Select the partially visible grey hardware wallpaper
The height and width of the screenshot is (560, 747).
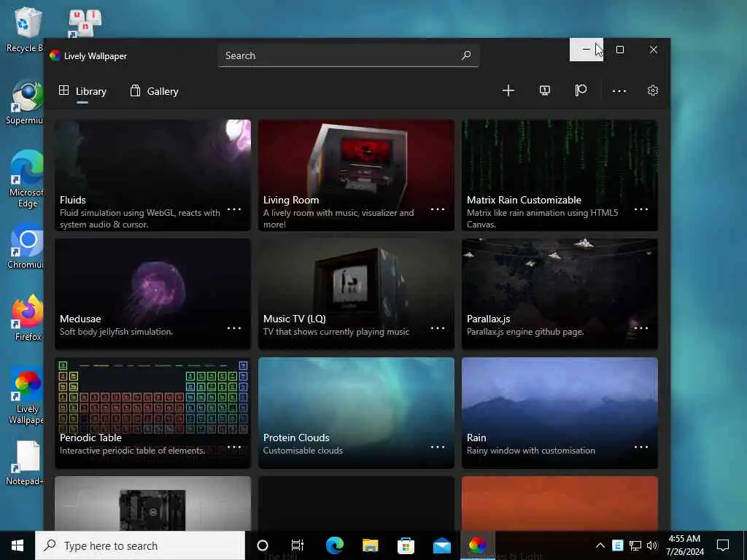pyautogui.click(x=152, y=503)
